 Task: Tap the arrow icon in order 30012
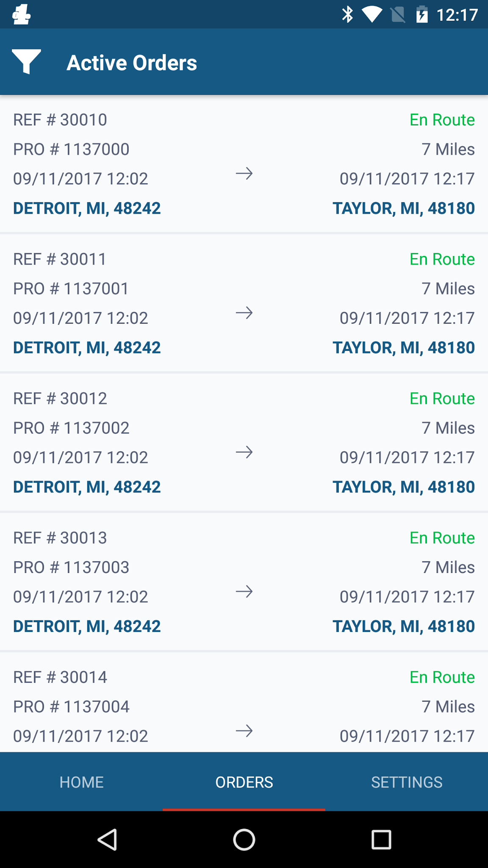(x=244, y=452)
